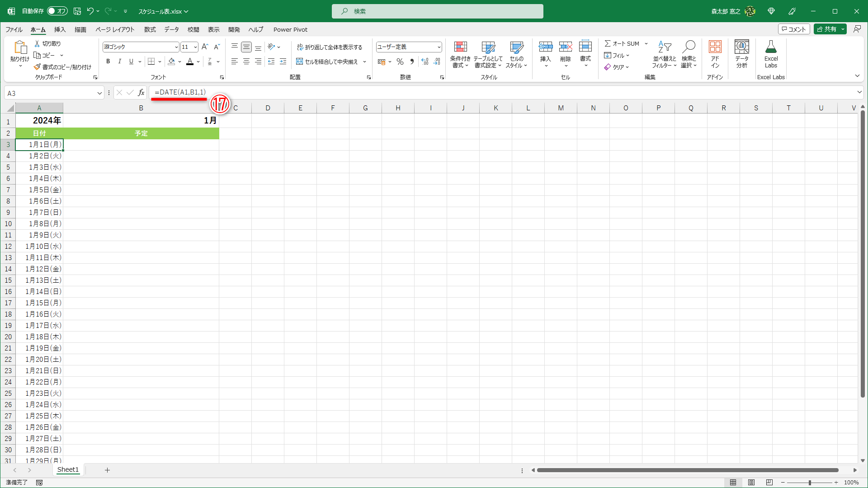Click the Undo arrow icon
The width and height of the screenshot is (868, 488).
coord(90,11)
